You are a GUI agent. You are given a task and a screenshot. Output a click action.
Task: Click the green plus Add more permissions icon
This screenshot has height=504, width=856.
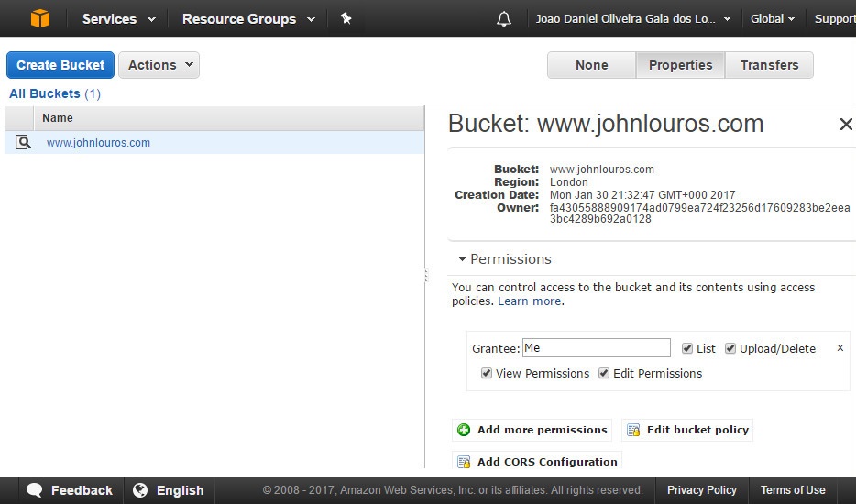pyautogui.click(x=464, y=430)
